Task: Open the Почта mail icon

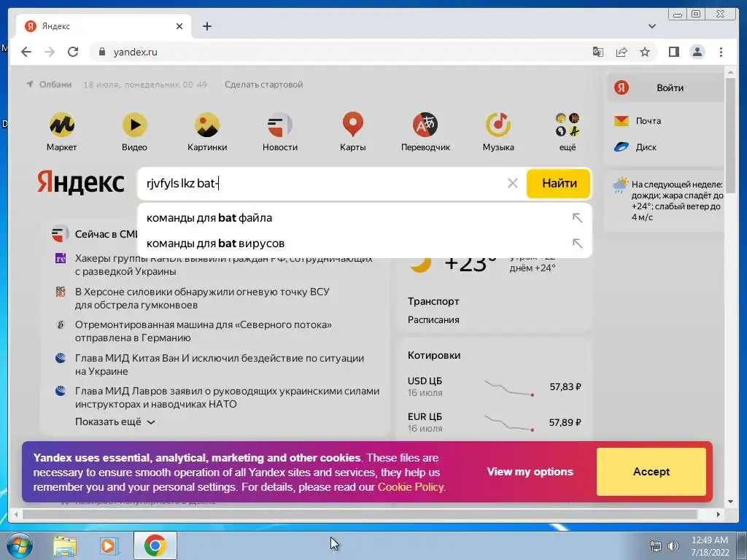Action: pyautogui.click(x=622, y=121)
